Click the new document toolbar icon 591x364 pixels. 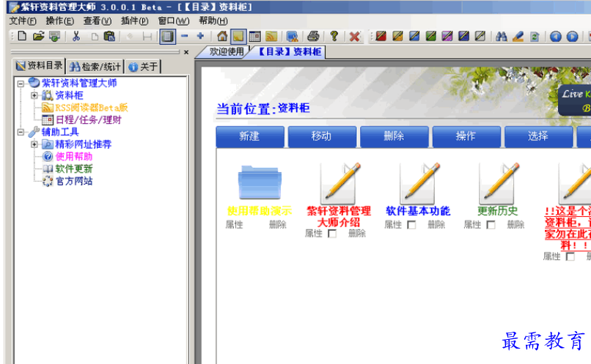coord(22,36)
